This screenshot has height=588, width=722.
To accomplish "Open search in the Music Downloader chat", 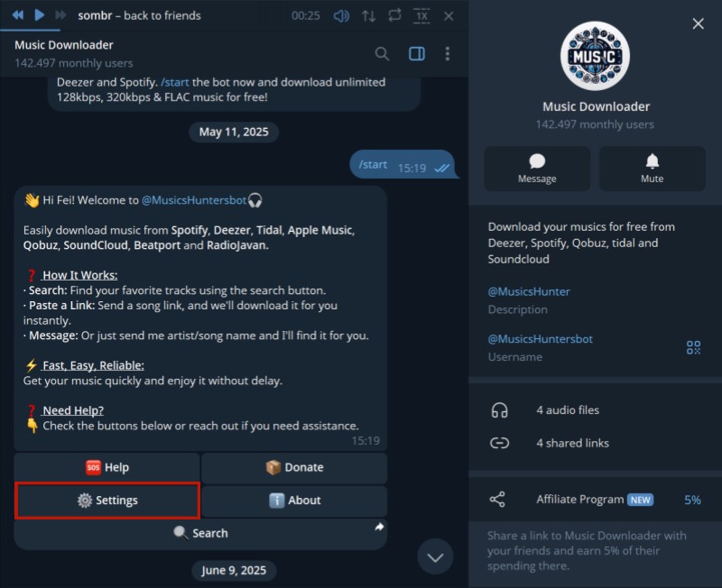I will [382, 53].
